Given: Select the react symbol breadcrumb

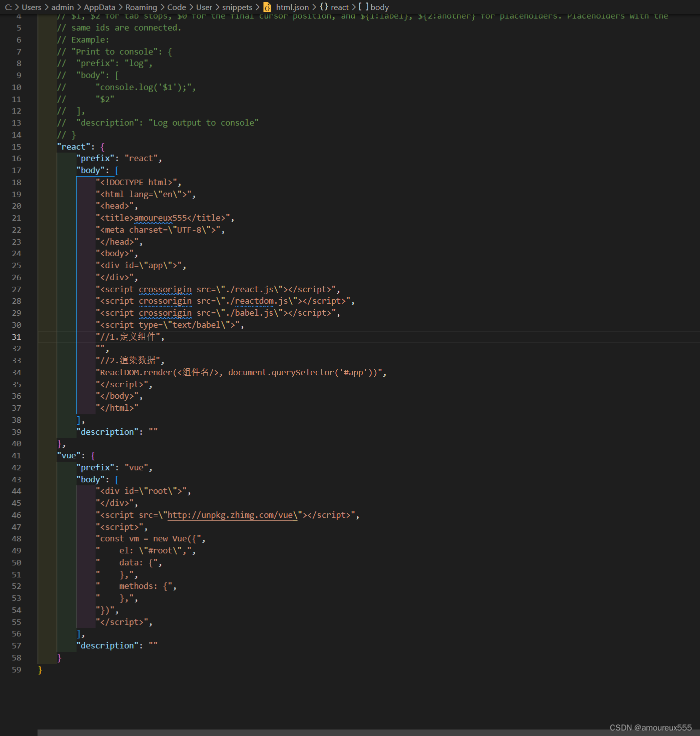Looking at the screenshot, I should coord(340,7).
